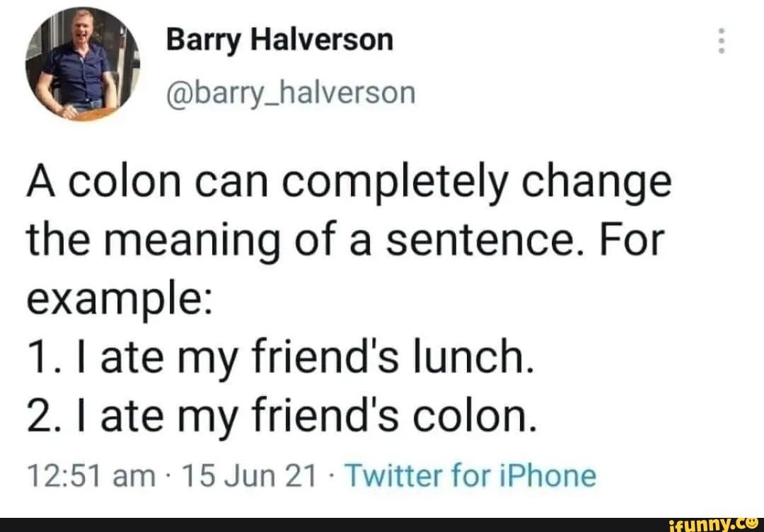Click the Twitter for iPhone source link
Viewport: 764px width, 532px height.
pos(470,476)
